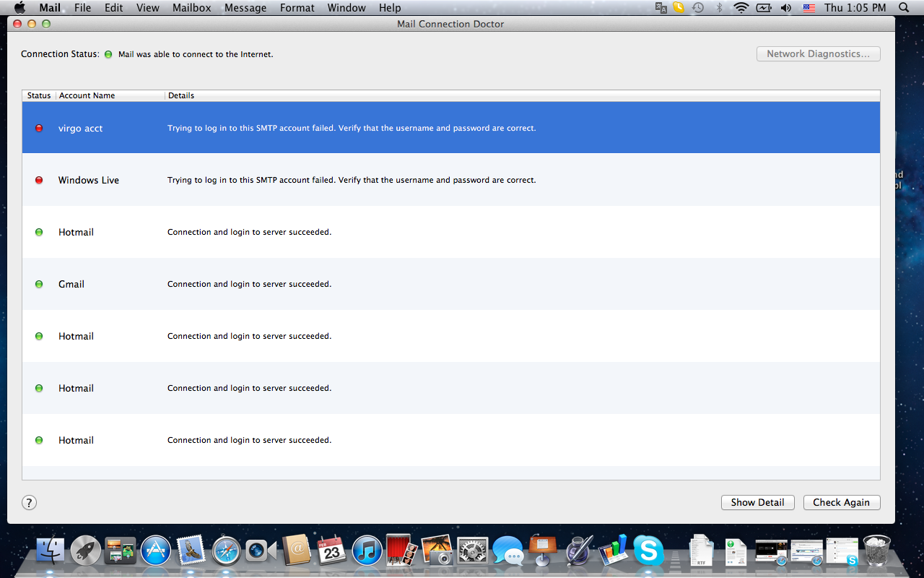Screen dimensions: 924x578
Task: Click the Time Machine menu bar icon
Action: 698,8
